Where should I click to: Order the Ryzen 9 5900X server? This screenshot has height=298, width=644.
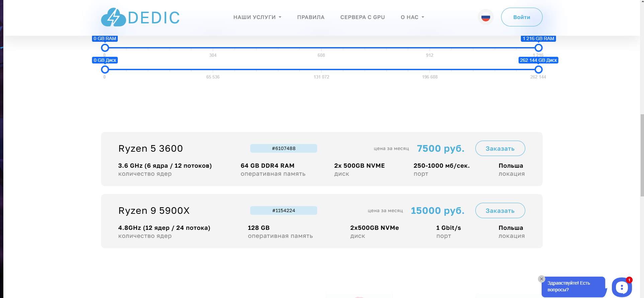(x=500, y=210)
